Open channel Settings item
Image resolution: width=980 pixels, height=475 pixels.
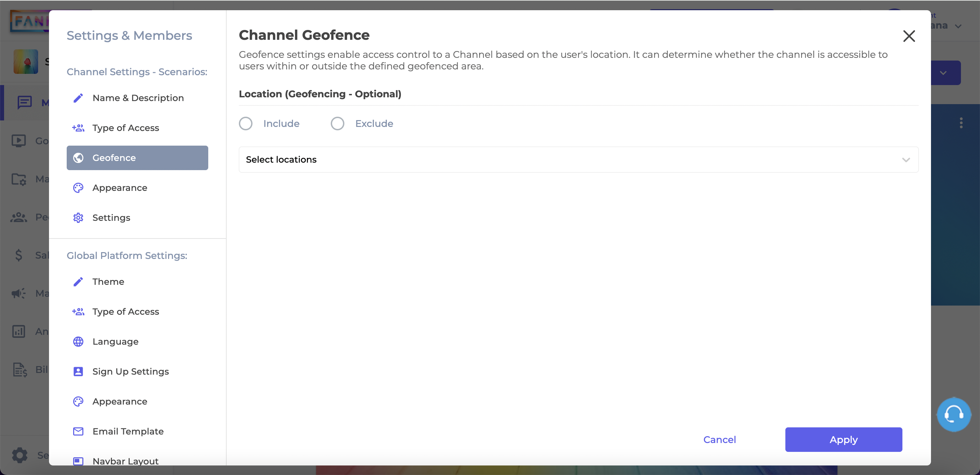[x=137, y=217]
